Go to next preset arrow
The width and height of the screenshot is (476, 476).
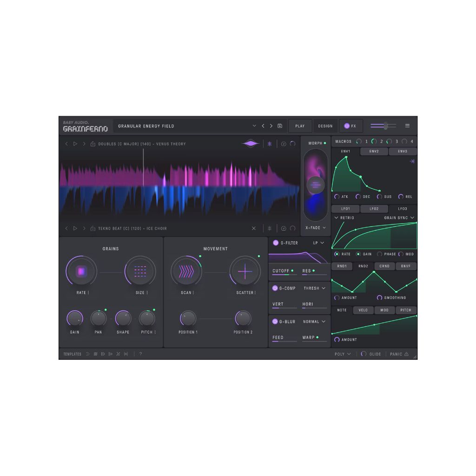tap(271, 126)
